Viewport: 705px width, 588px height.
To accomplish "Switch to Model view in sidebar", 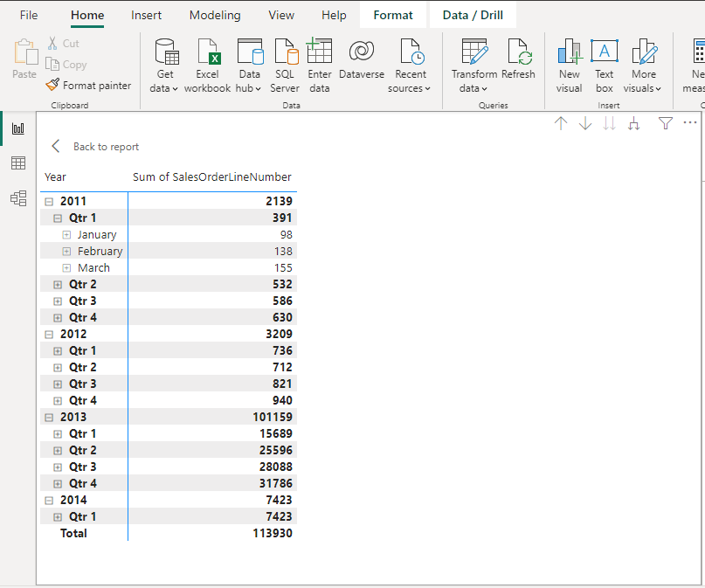I will (18, 198).
